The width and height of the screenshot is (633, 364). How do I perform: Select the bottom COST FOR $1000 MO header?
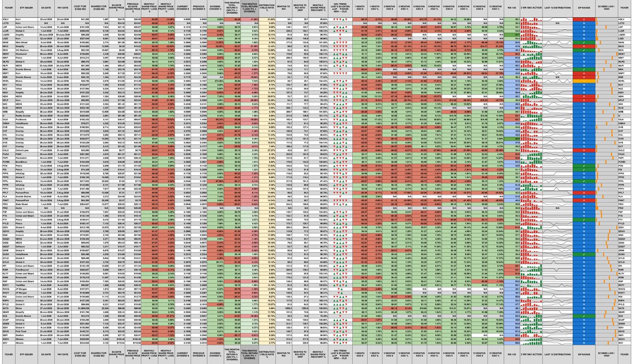80,355
